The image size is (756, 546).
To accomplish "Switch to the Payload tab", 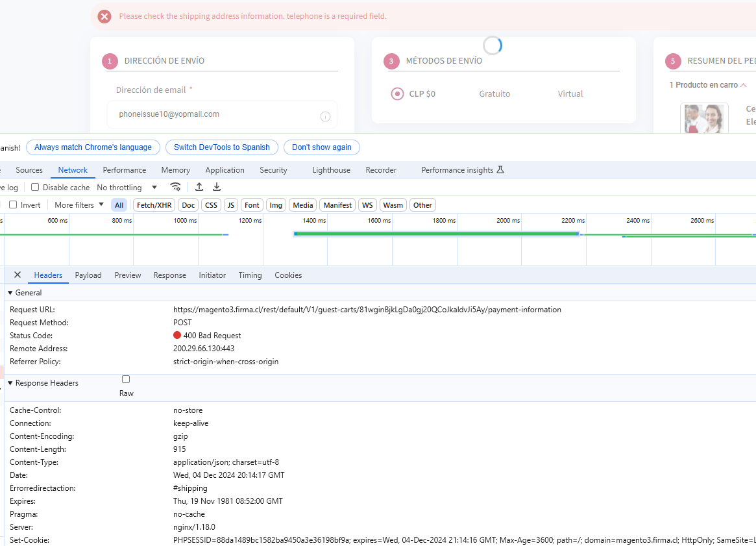I will pyautogui.click(x=88, y=275).
